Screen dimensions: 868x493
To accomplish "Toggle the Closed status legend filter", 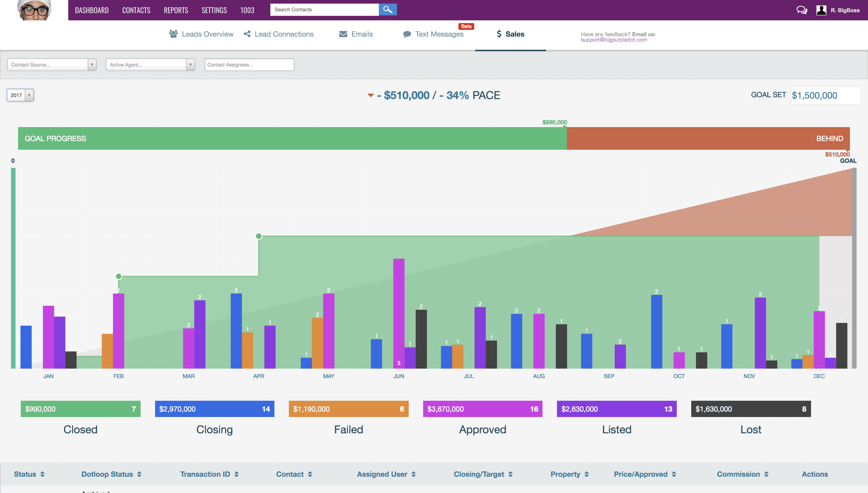I will (80, 409).
